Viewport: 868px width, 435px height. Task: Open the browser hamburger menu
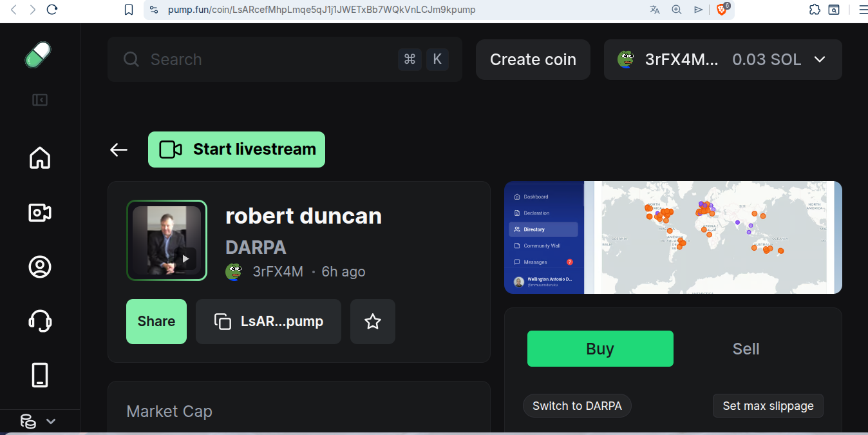click(863, 10)
